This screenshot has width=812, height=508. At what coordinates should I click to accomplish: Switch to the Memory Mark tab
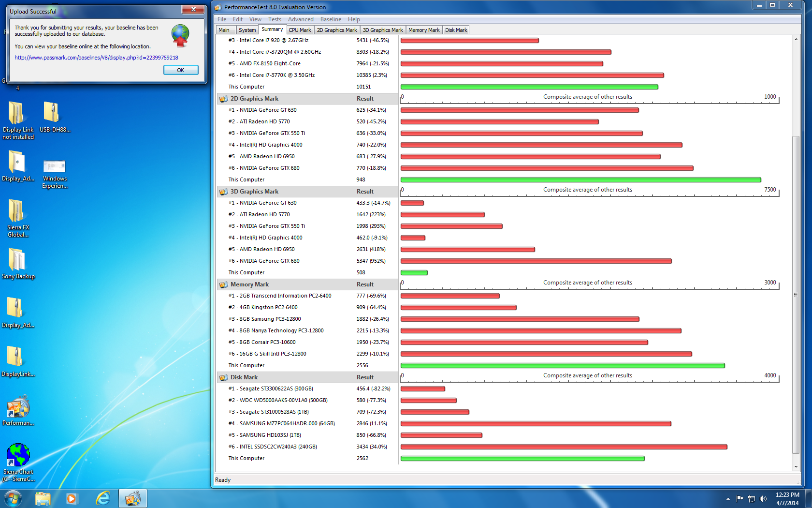[x=424, y=30]
